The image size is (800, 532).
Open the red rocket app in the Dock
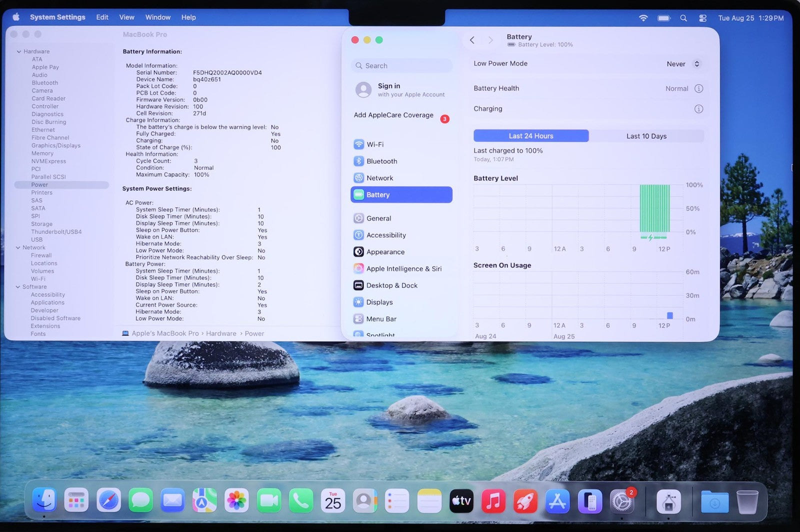click(525, 500)
